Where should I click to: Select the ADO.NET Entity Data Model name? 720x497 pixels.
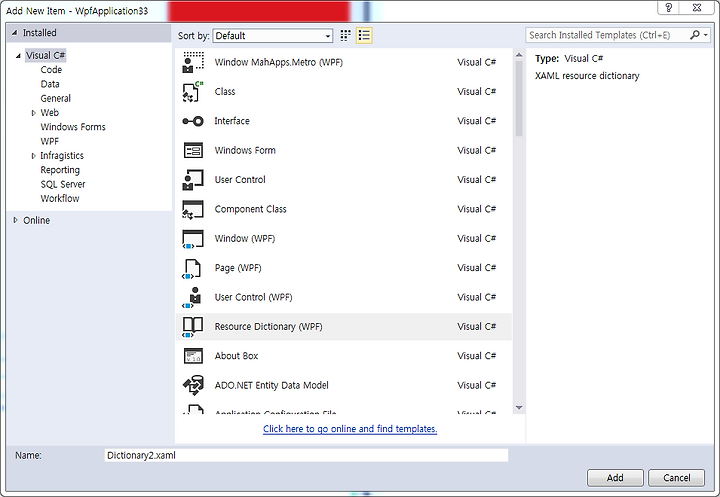271,385
